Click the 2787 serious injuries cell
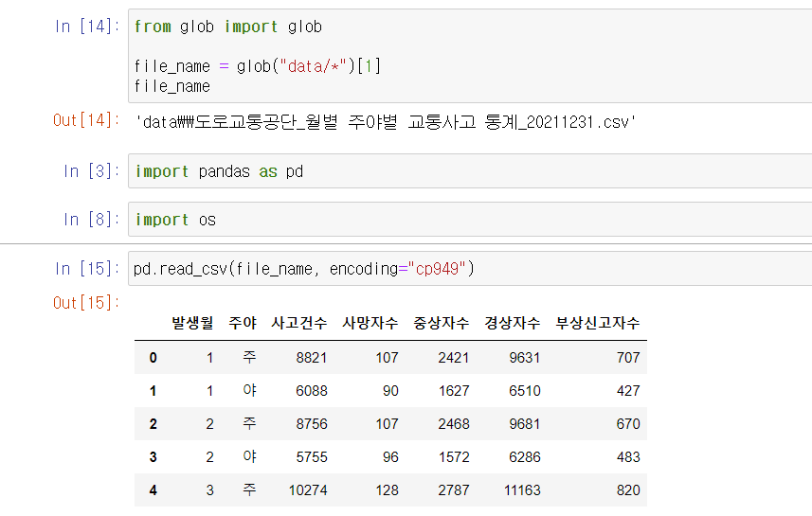Viewport: 812px width, 516px height. coord(454,490)
